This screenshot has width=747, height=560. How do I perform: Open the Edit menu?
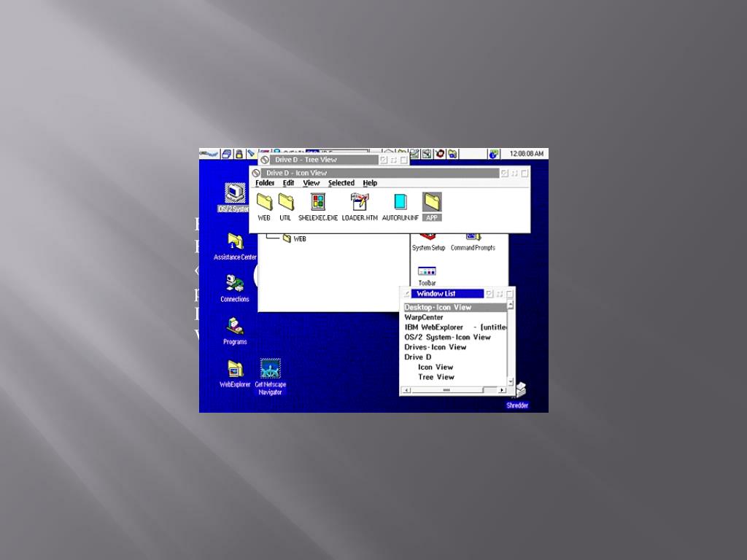[x=288, y=183]
